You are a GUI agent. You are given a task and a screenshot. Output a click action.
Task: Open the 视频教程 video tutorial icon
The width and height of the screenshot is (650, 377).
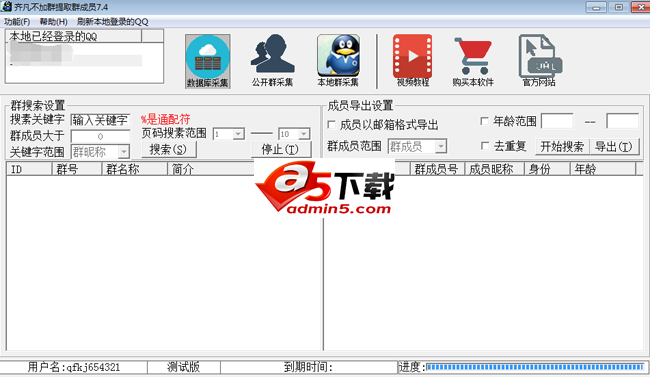pos(412,61)
